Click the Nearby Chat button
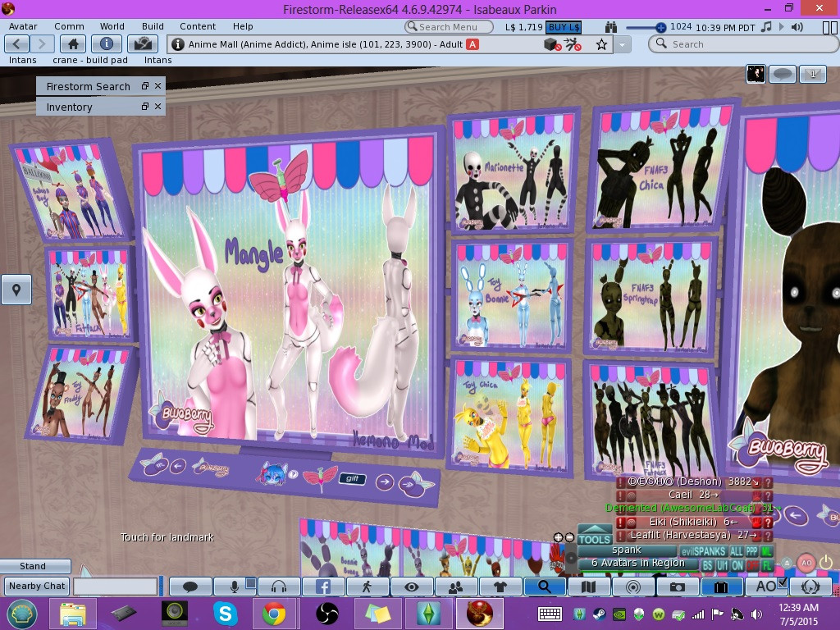The width and height of the screenshot is (840, 630). tap(37, 586)
